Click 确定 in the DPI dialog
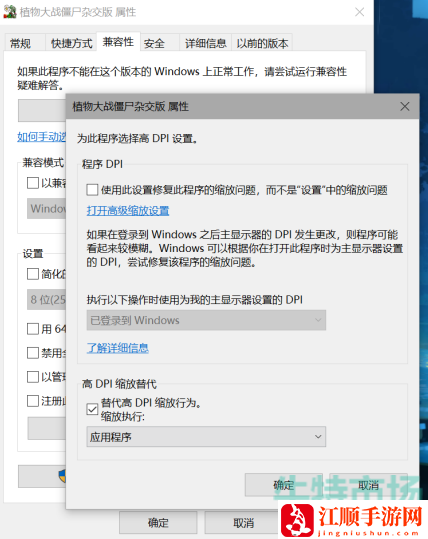The width and height of the screenshot is (428, 539). pyautogui.click(x=284, y=485)
